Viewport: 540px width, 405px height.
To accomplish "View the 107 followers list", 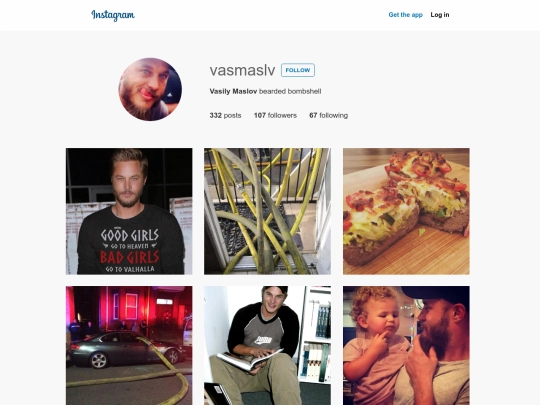I will [x=275, y=115].
